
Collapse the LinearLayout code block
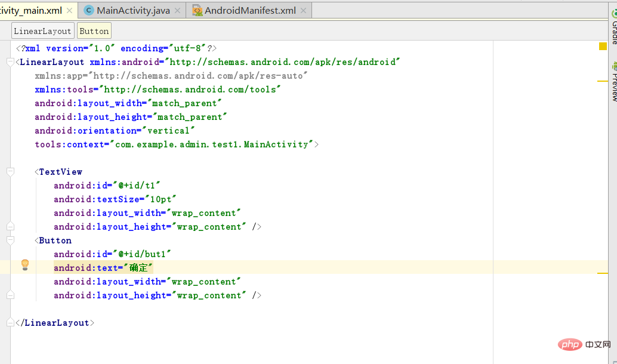10,61
